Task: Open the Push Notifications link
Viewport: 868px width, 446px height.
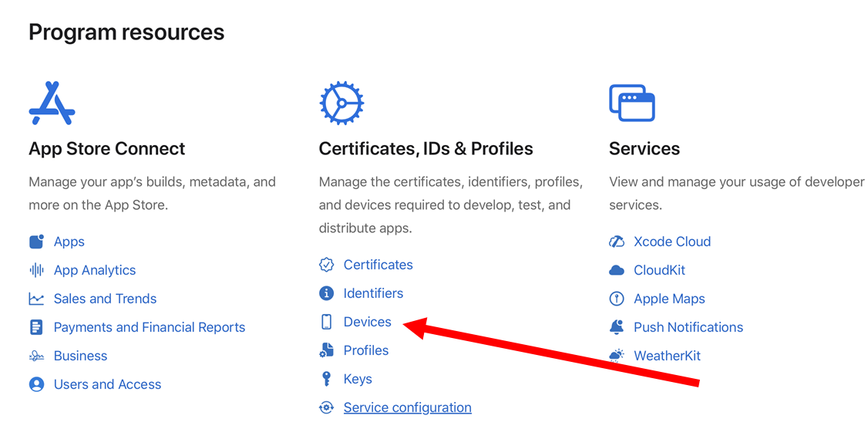Action: [x=688, y=327]
